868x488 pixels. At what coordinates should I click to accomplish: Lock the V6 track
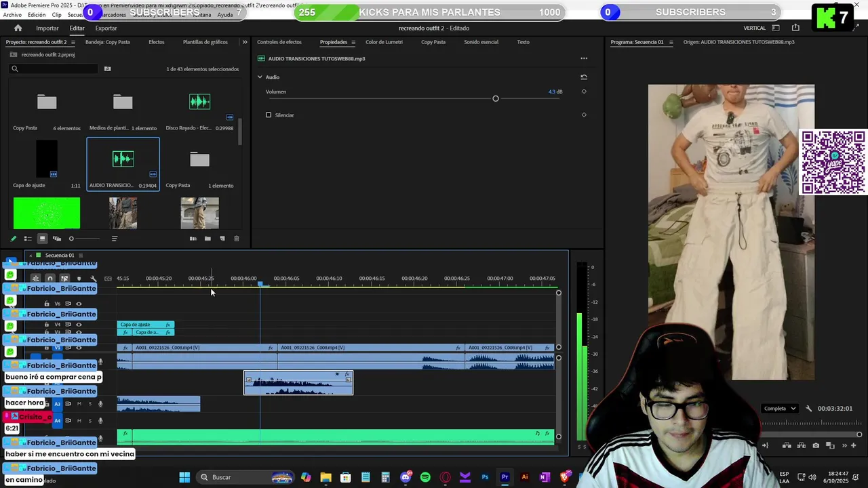[x=47, y=304]
